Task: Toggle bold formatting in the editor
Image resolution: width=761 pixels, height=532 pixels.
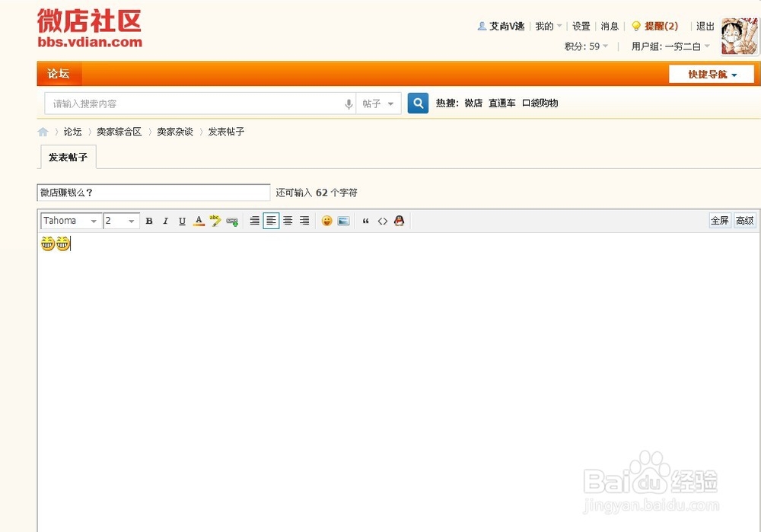Action: (x=149, y=221)
